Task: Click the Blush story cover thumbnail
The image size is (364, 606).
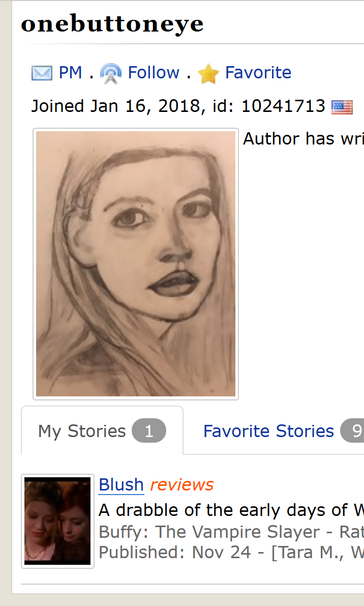Action: tap(57, 521)
